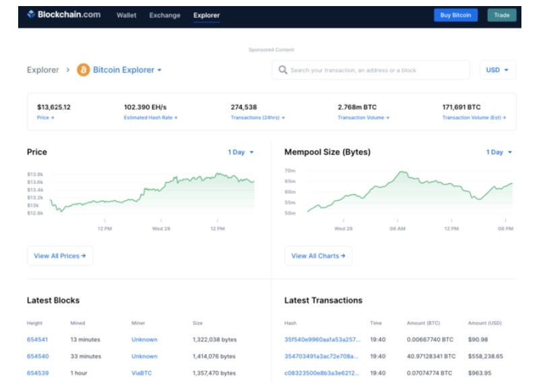The height and width of the screenshot is (392, 545).
Task: Click the 102.390 EH/s value
Action: [146, 107]
